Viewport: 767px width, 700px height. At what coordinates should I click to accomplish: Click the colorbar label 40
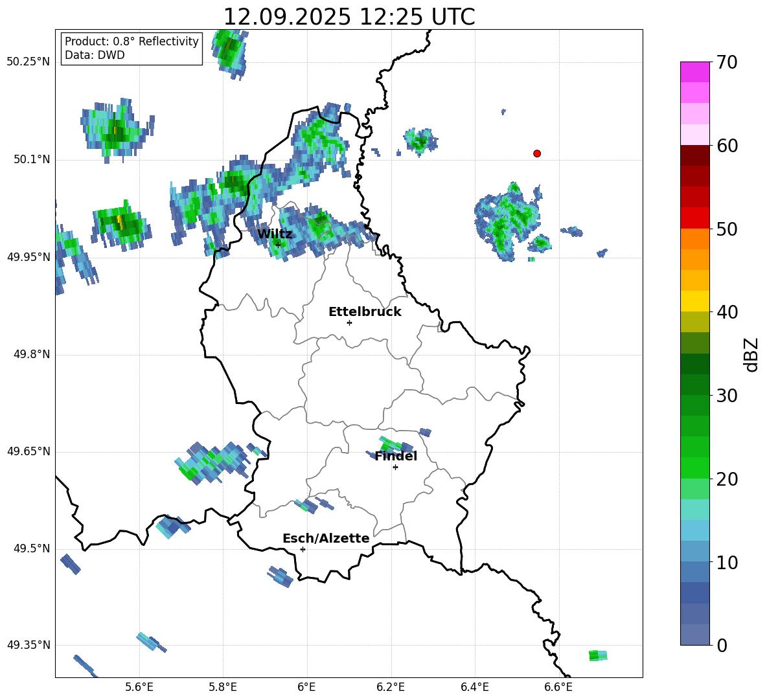coord(727,312)
